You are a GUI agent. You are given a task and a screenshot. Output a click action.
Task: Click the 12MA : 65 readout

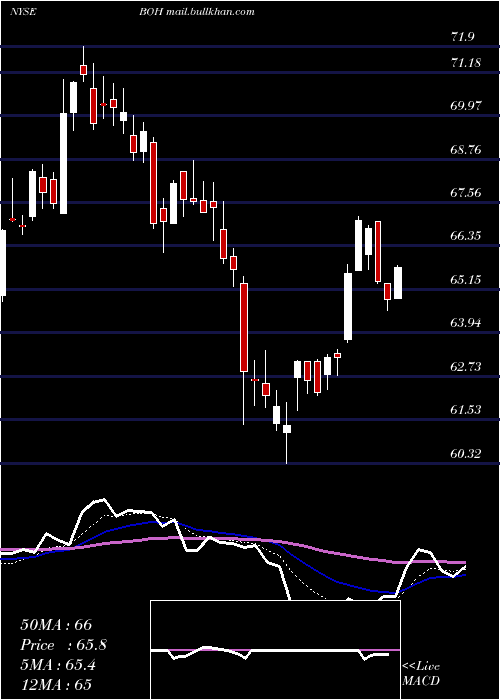[x=56, y=684]
